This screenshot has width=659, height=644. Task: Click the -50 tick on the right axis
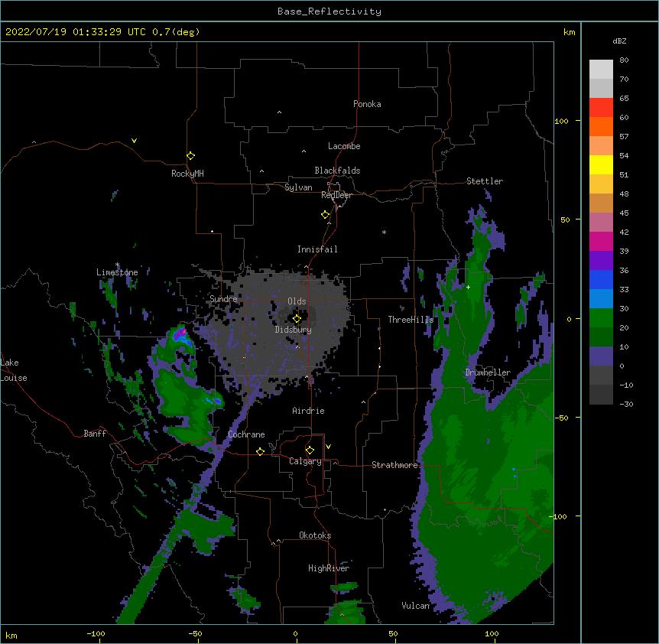[x=561, y=418]
